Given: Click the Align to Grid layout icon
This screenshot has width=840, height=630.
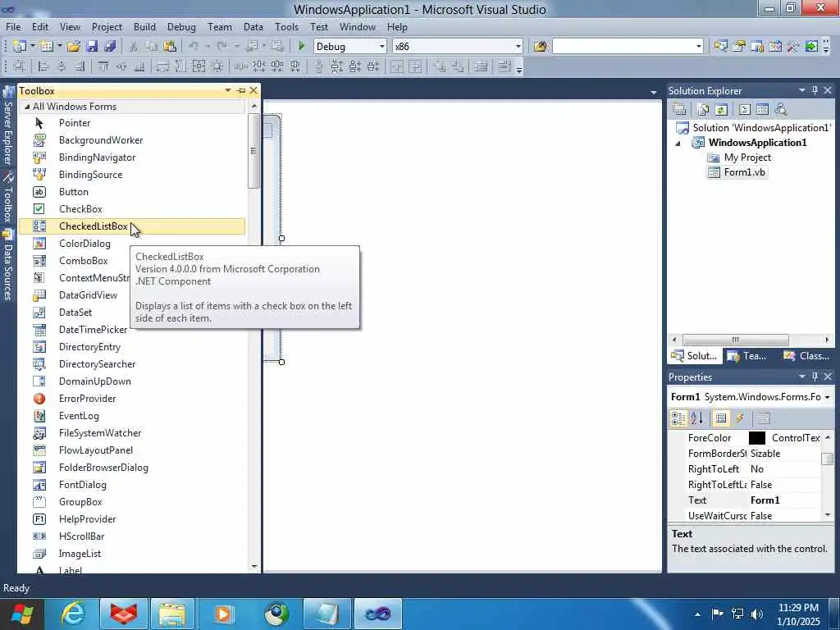Looking at the screenshot, I should click(20, 66).
